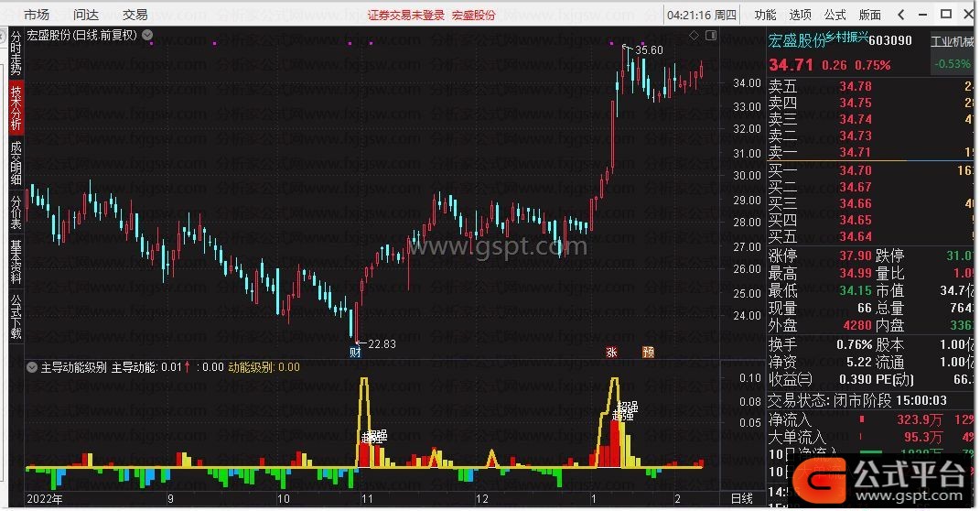Click the 乡村振兴 concept tag
Screen dimensions: 980x511
point(847,38)
